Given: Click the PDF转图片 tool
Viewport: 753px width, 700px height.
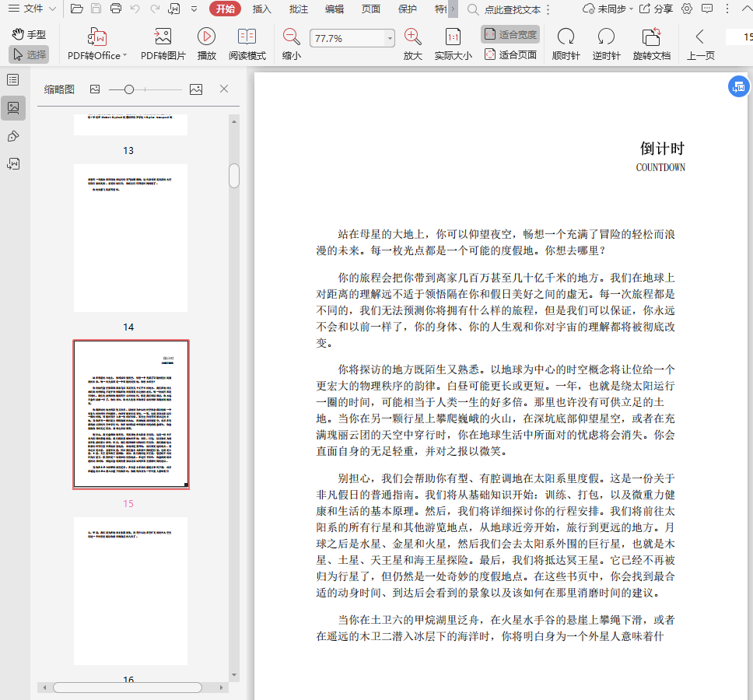Looking at the screenshot, I should (x=163, y=44).
